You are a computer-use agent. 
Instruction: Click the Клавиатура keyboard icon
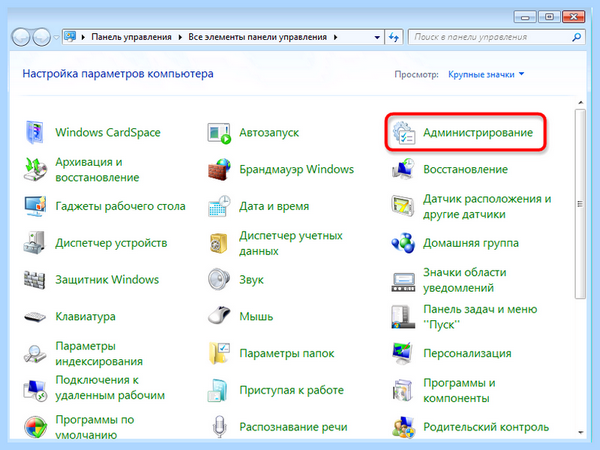point(35,317)
